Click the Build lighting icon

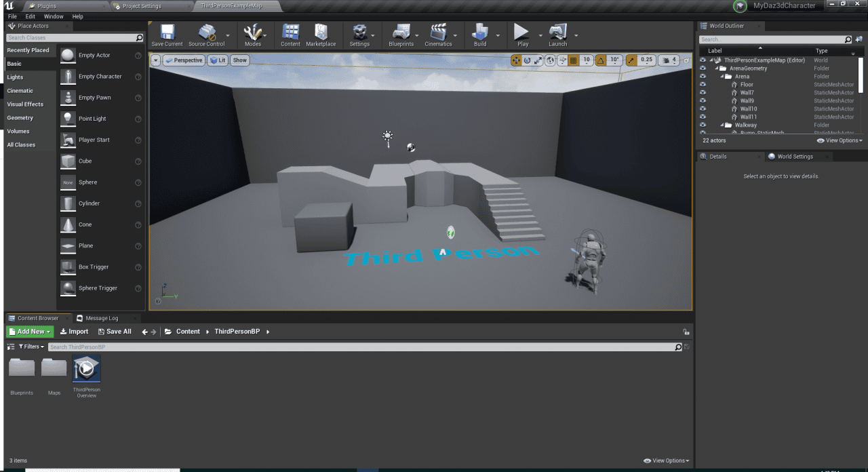tap(480, 32)
